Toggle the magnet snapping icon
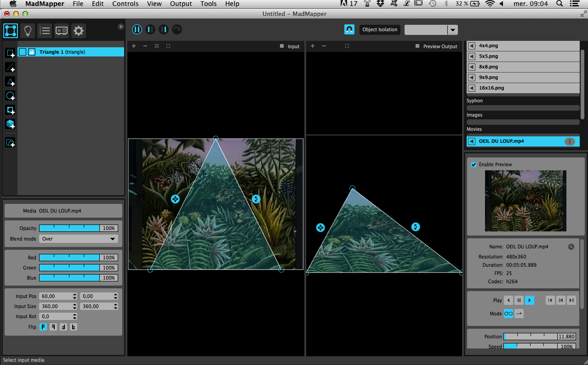 pos(349,29)
